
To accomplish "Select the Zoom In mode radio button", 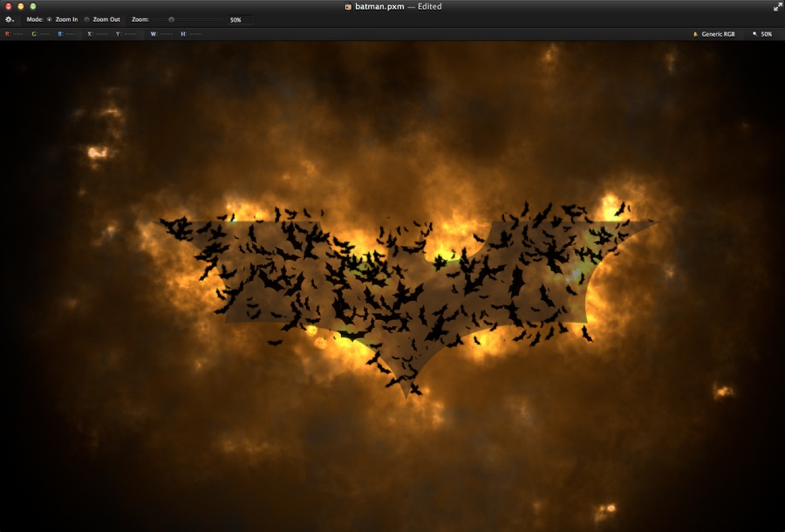I will tap(49, 19).
